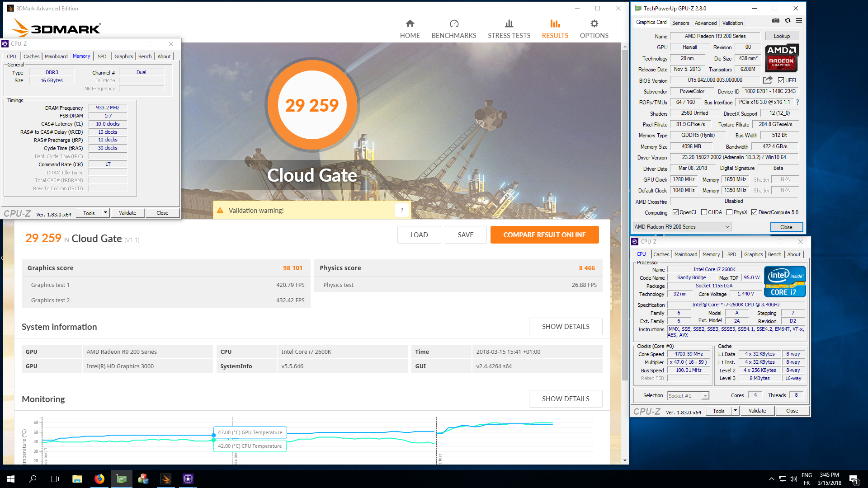868x488 pixels.
Task: Click the Close button at the bottom of GPU-Z
Action: [x=786, y=227]
